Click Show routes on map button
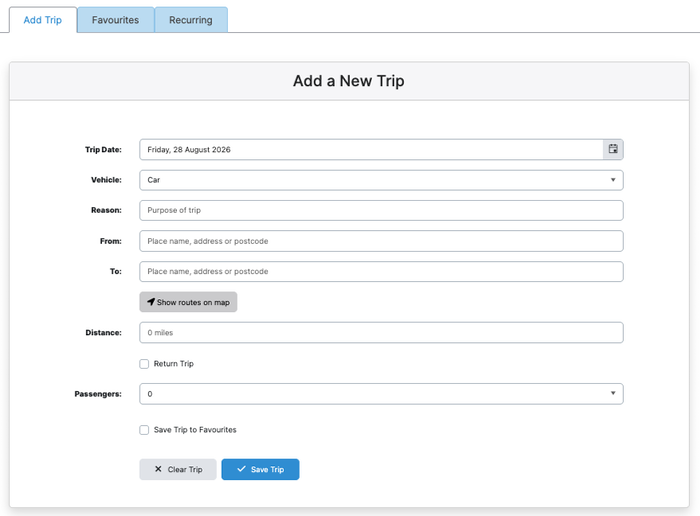 click(x=188, y=302)
